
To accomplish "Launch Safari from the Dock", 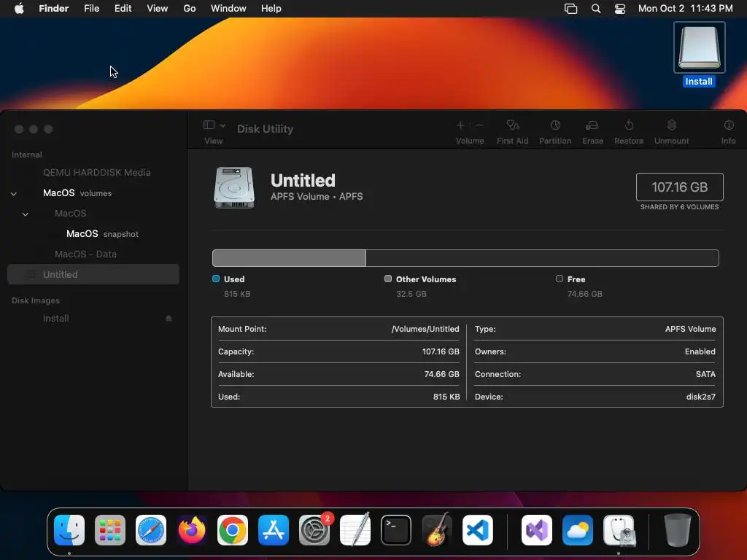I will tap(151, 530).
